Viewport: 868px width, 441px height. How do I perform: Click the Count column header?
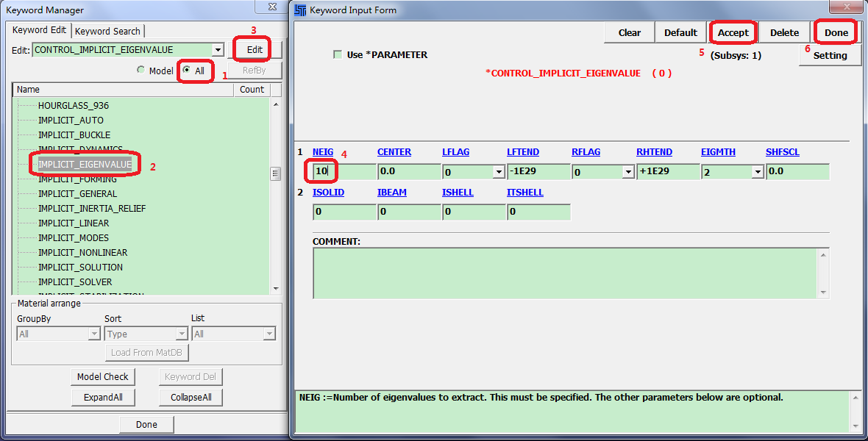[252, 90]
